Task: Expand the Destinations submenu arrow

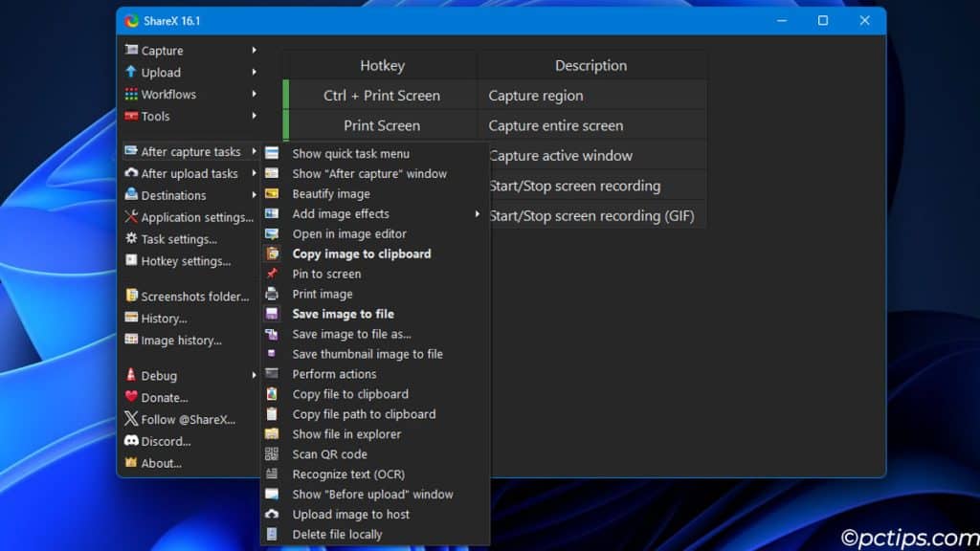Action: (x=254, y=195)
